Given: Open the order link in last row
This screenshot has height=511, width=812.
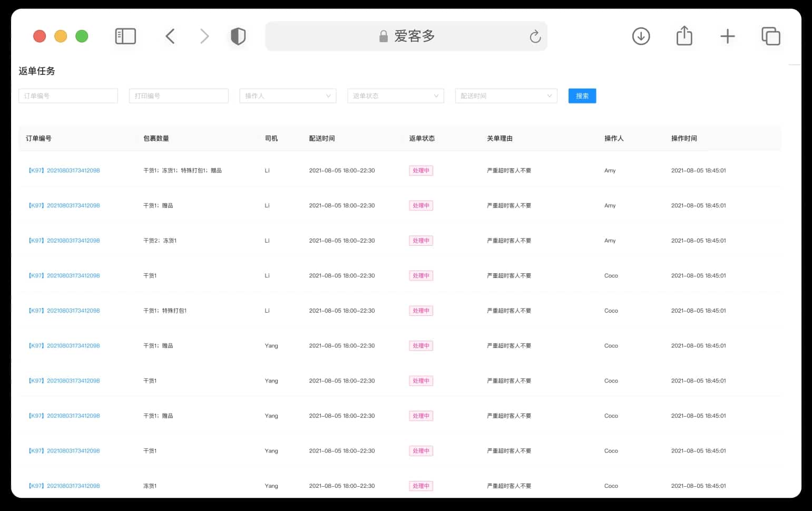Looking at the screenshot, I should coord(64,486).
